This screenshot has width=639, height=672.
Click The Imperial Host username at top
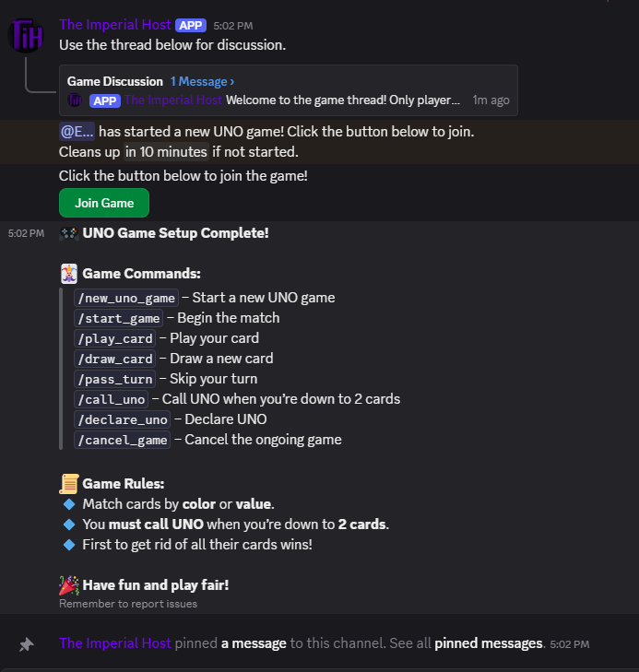[x=115, y=25]
